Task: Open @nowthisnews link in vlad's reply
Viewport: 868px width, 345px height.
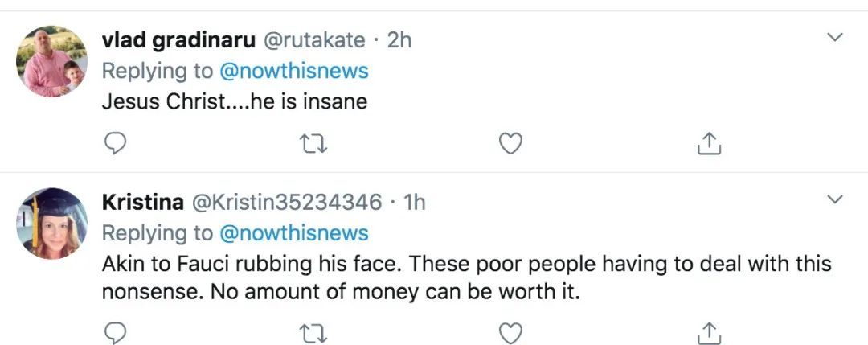Action: coord(294,71)
